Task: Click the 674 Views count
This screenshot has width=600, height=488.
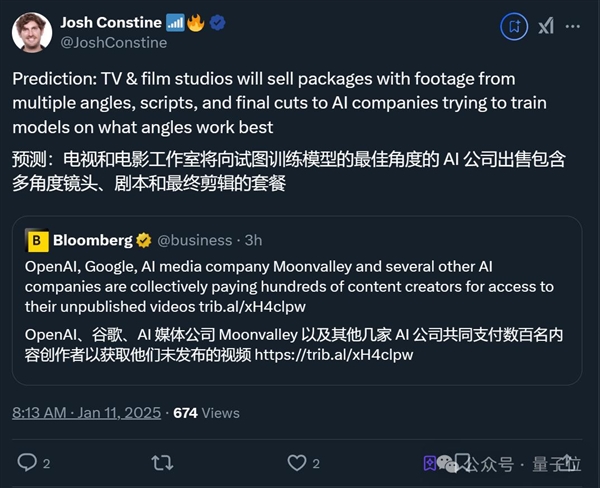Action: pos(207,412)
